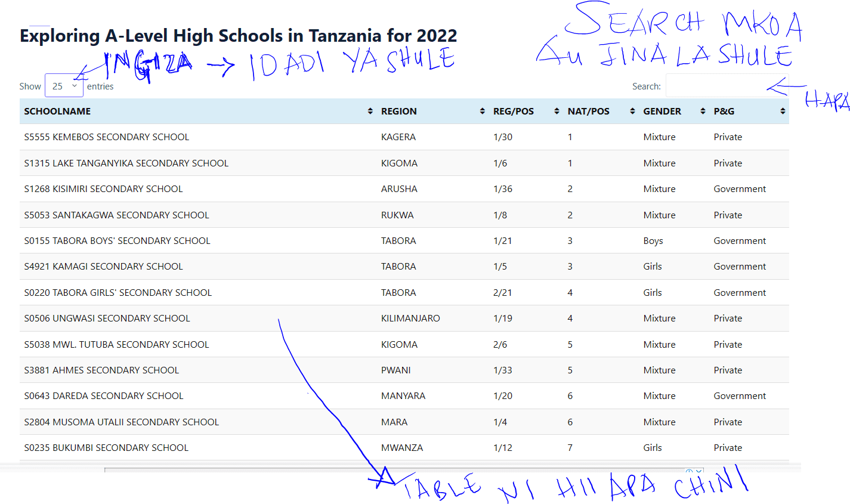Toggle sort order on the REGION header
The width and height of the screenshot is (850, 504).
pyautogui.click(x=399, y=111)
